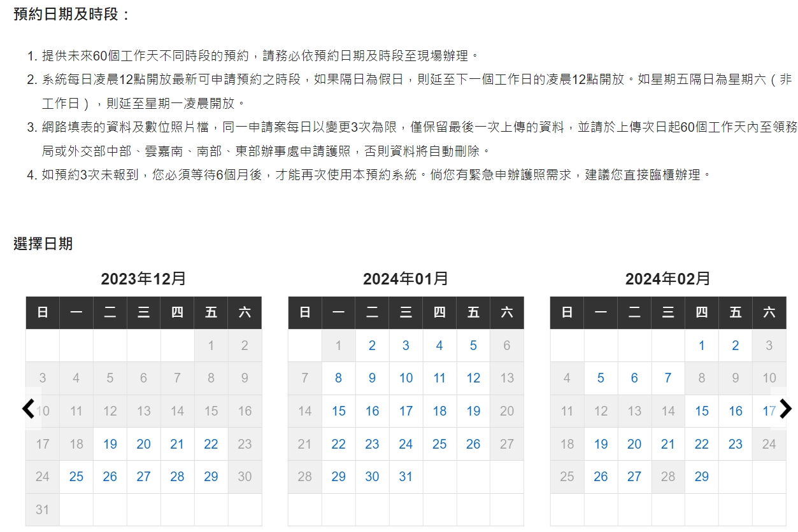Click the 2024年01月 month heading
This screenshot has height=532, width=798.
[406, 279]
